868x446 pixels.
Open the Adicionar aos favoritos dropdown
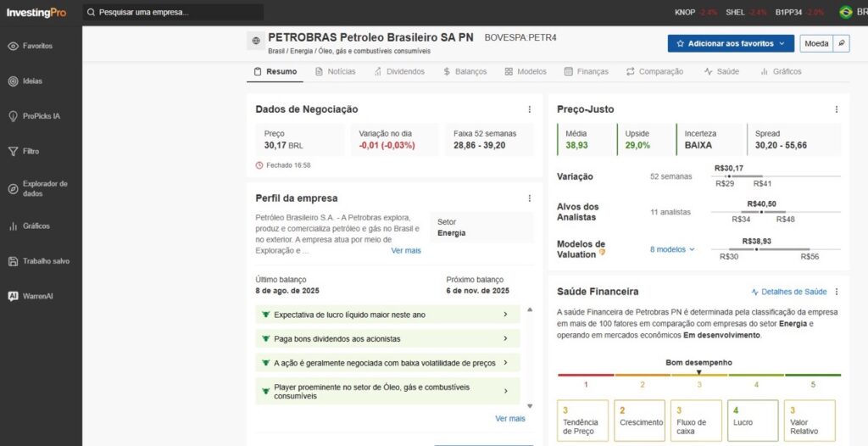731,43
